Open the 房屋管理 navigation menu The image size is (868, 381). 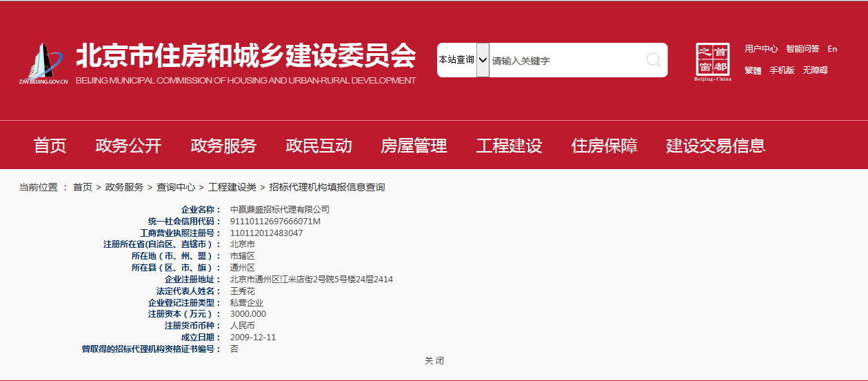[x=414, y=146]
